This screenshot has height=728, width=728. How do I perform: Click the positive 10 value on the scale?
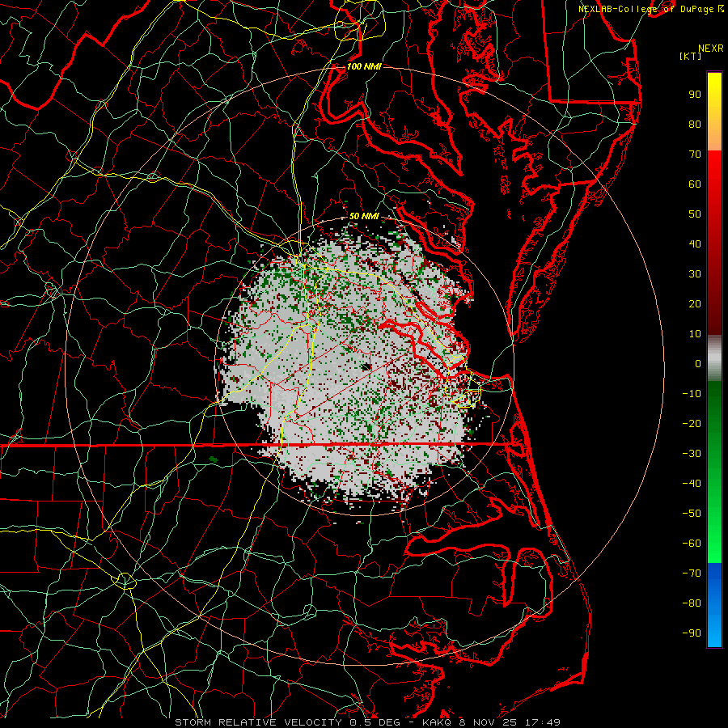(x=695, y=334)
